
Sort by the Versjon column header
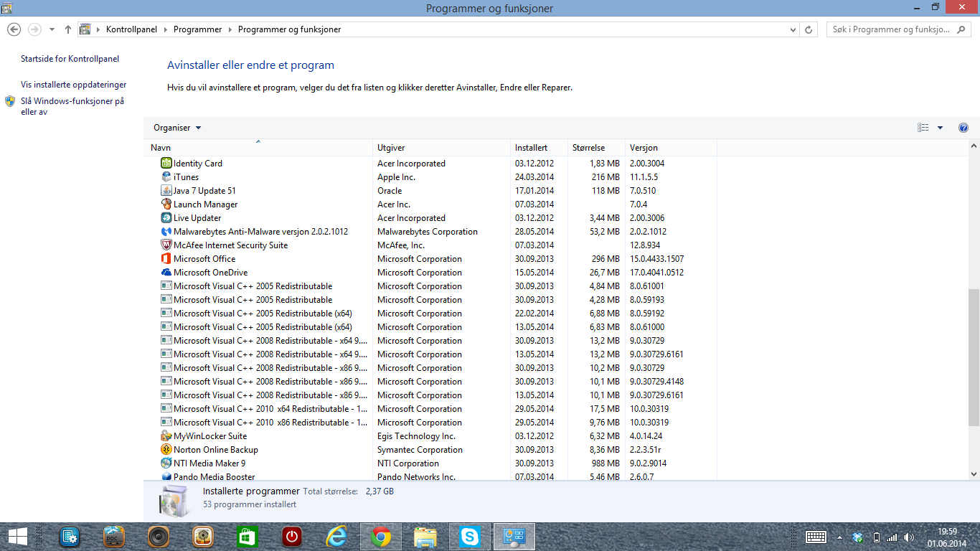671,147
